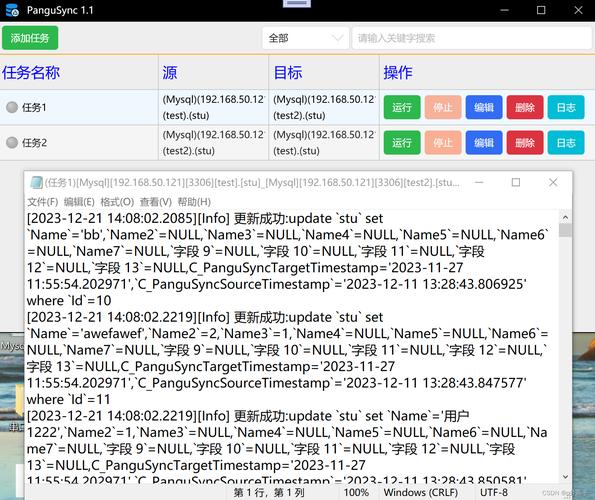Click the green 添加任务 button
The width and height of the screenshot is (595, 500).
click(30, 38)
